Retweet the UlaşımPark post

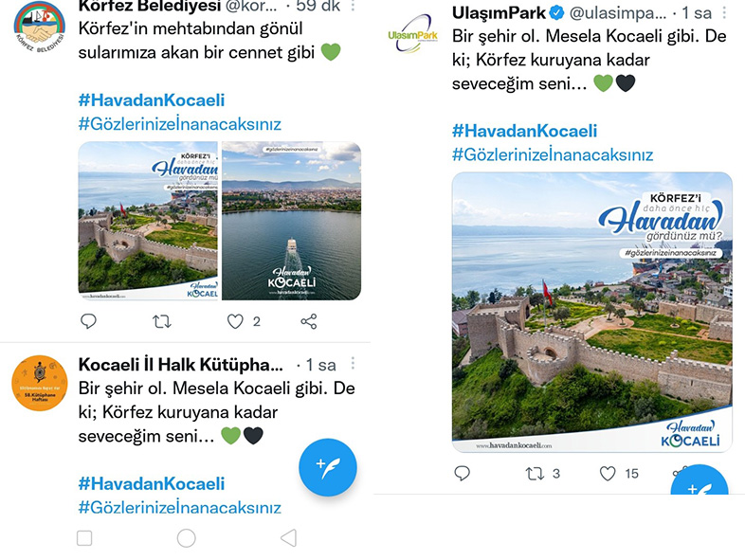pyautogui.click(x=535, y=474)
